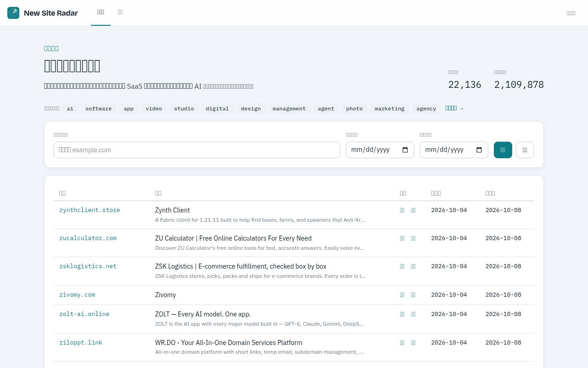Click the 'ZSK Logistics | E-commerce fulfillment' title

point(241,266)
